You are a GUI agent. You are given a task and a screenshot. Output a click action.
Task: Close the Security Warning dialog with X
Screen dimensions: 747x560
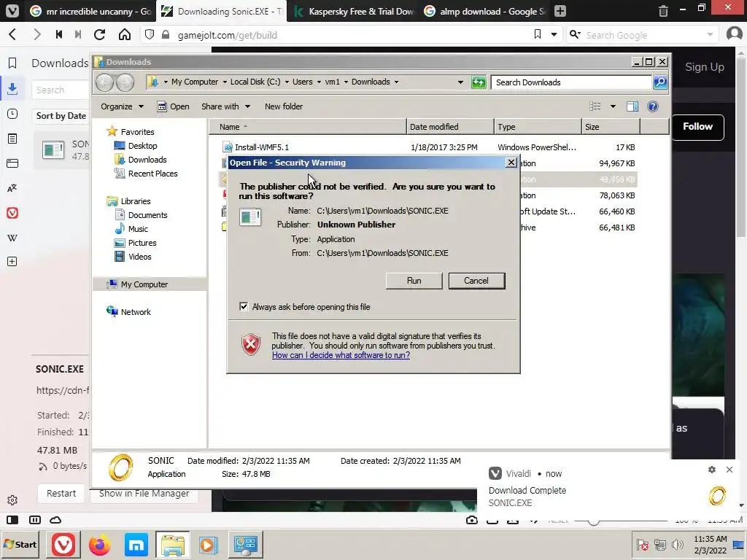(x=511, y=163)
